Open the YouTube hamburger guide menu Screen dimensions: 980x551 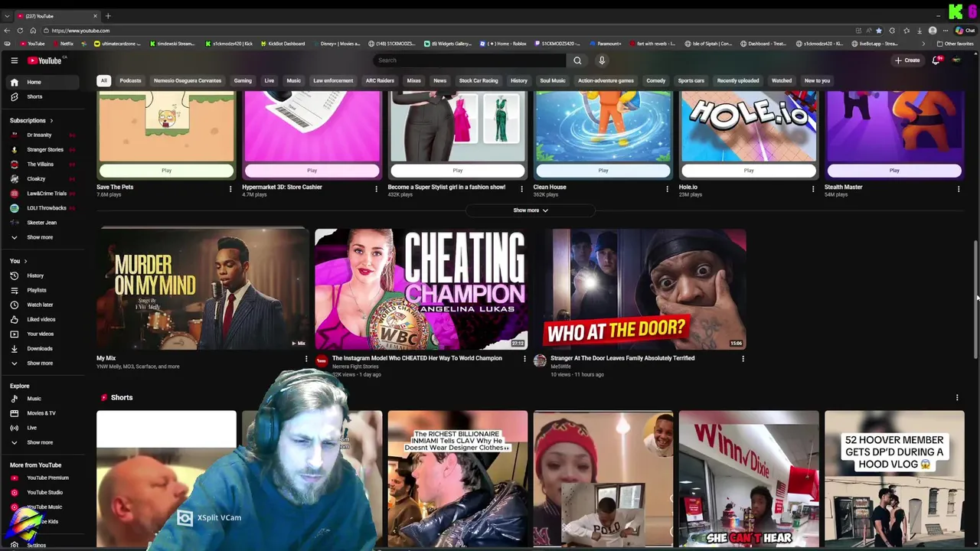14,60
